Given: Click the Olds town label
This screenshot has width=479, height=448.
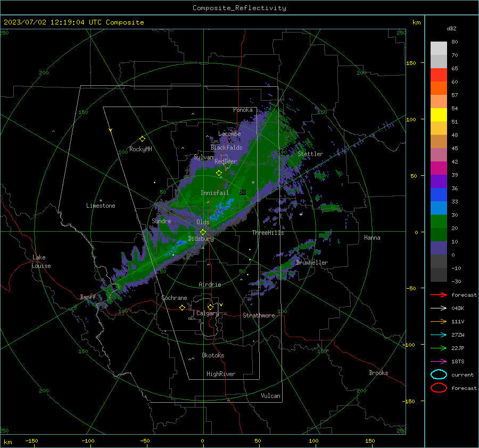Looking at the screenshot, I should coord(203,222).
